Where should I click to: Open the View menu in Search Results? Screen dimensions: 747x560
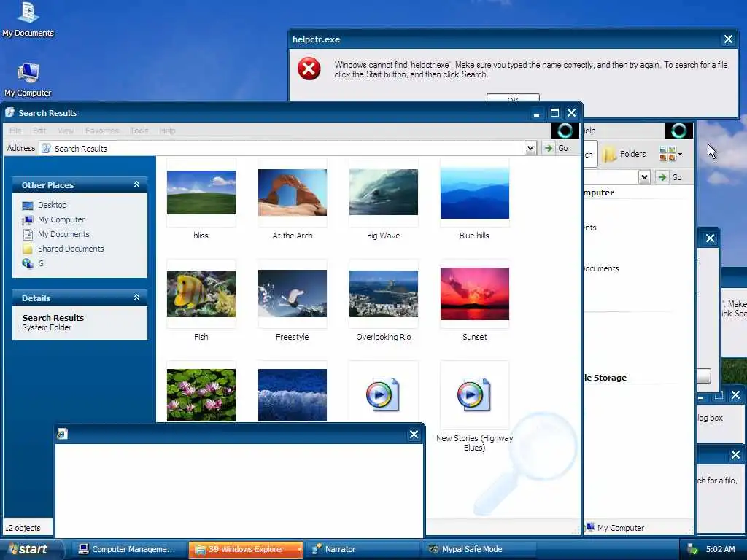coord(66,131)
